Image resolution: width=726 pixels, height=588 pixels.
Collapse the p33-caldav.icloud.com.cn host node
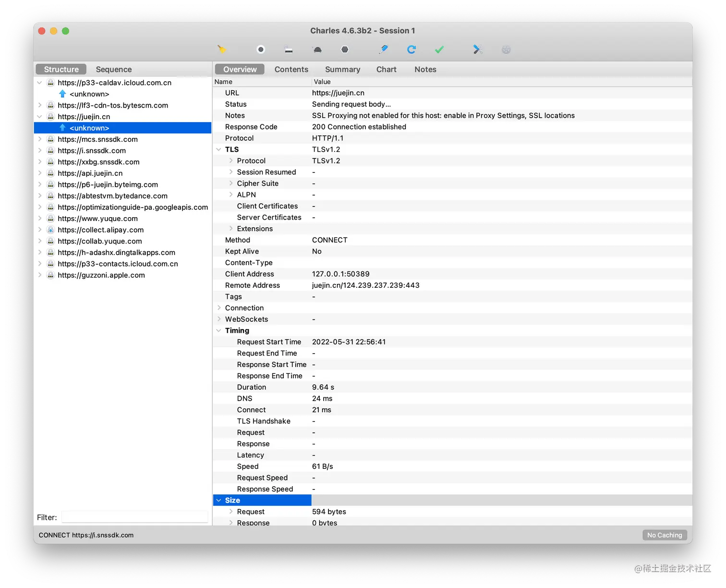(x=39, y=83)
